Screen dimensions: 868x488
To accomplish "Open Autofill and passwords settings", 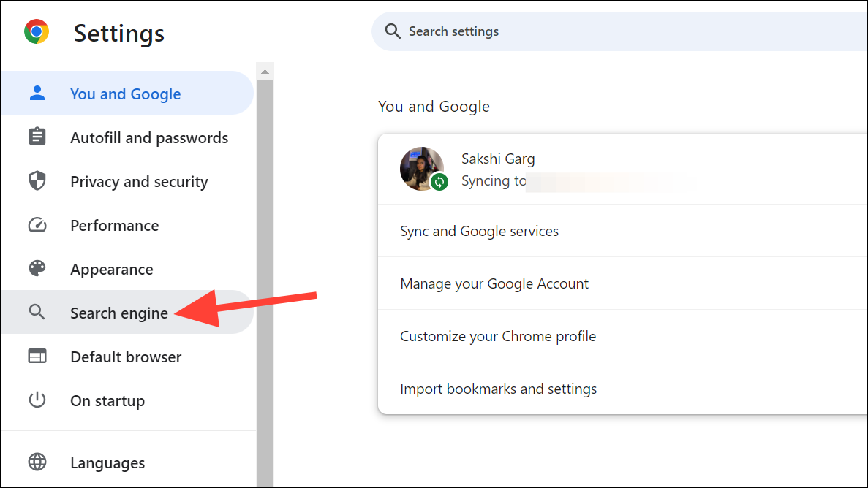I will pos(128,137).
